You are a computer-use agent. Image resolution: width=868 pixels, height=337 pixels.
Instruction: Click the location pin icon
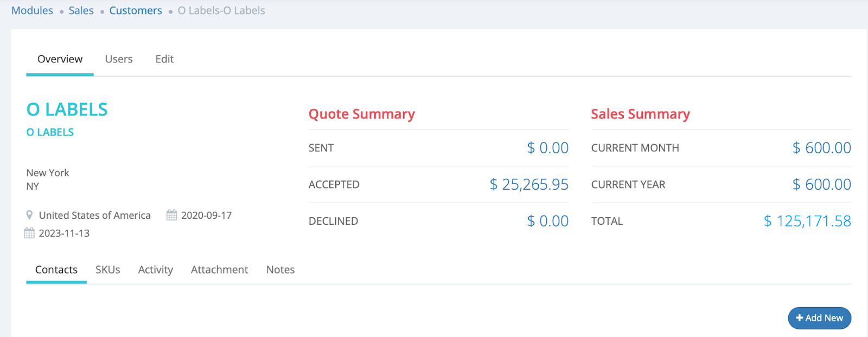coord(29,215)
